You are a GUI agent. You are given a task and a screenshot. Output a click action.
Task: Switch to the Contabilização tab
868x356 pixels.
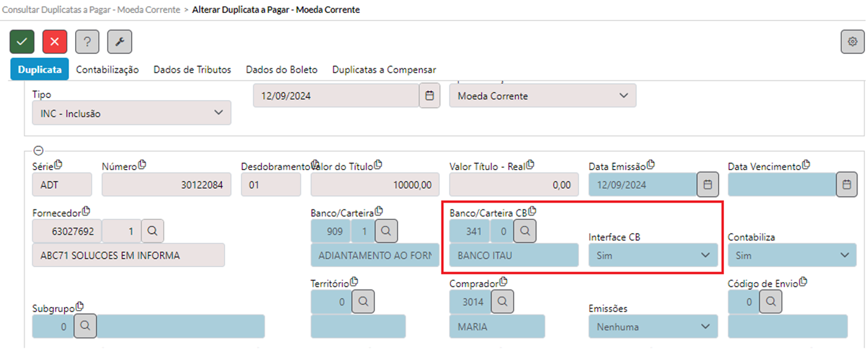pos(107,70)
